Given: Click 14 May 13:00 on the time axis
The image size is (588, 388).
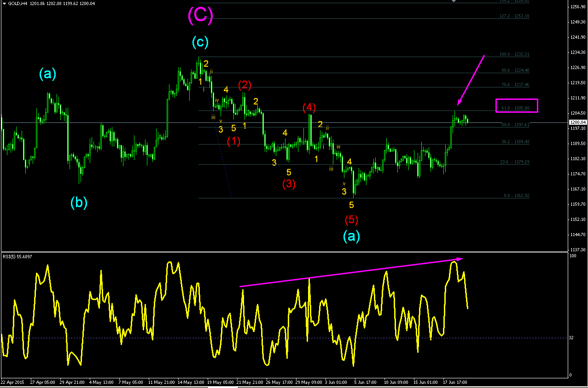Looking at the screenshot, I should [190, 382].
